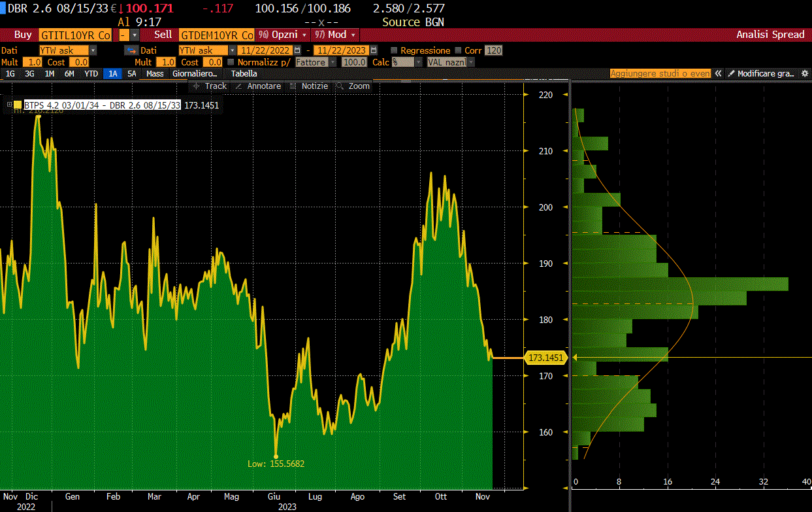Collapse panel with the double-chevron icon
The height and width of the screenshot is (512, 812).
pyautogui.click(x=718, y=74)
